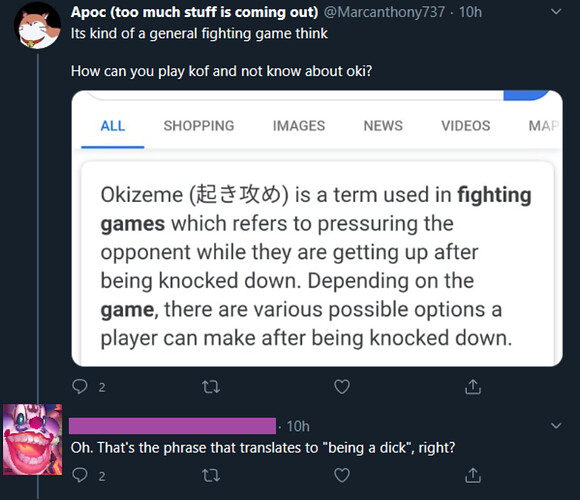
Task: Open the @Marcanthony737 handle link
Action: [x=385, y=12]
